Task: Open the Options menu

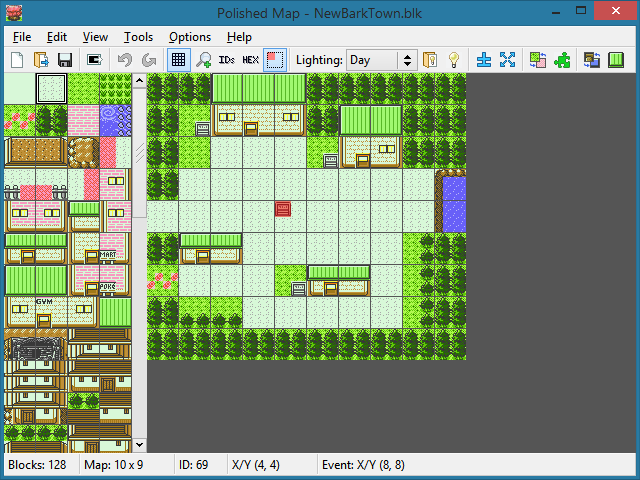Action: pyautogui.click(x=190, y=37)
